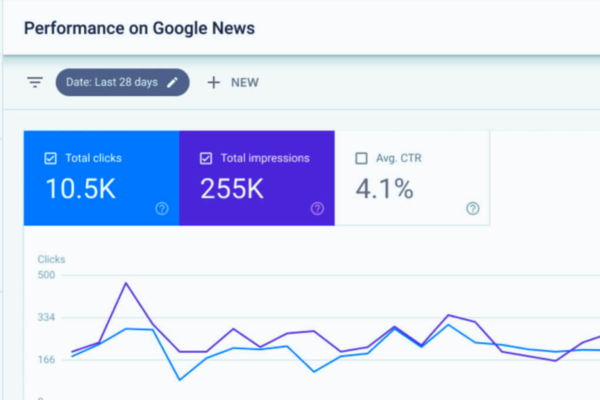Open the Date: Last 28 days filter
This screenshot has width=600, height=400.
122,82
